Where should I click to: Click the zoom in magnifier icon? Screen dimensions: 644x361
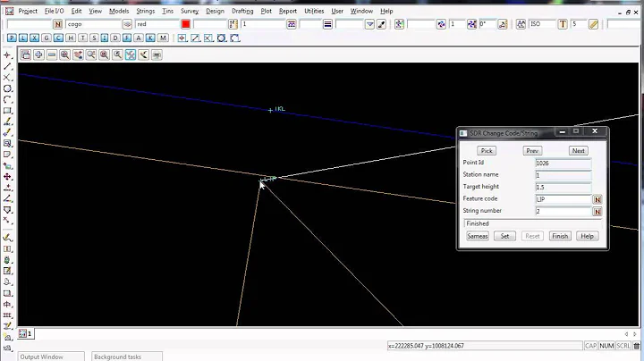pos(65,55)
